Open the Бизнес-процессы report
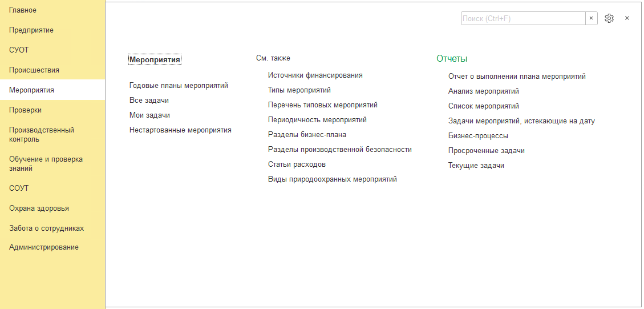This screenshot has width=644, height=309. pyautogui.click(x=478, y=136)
